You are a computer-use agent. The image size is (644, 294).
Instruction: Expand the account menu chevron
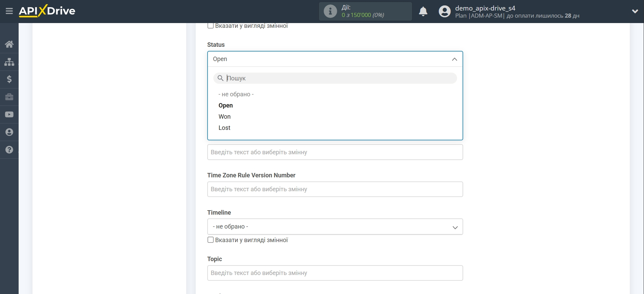(x=635, y=11)
